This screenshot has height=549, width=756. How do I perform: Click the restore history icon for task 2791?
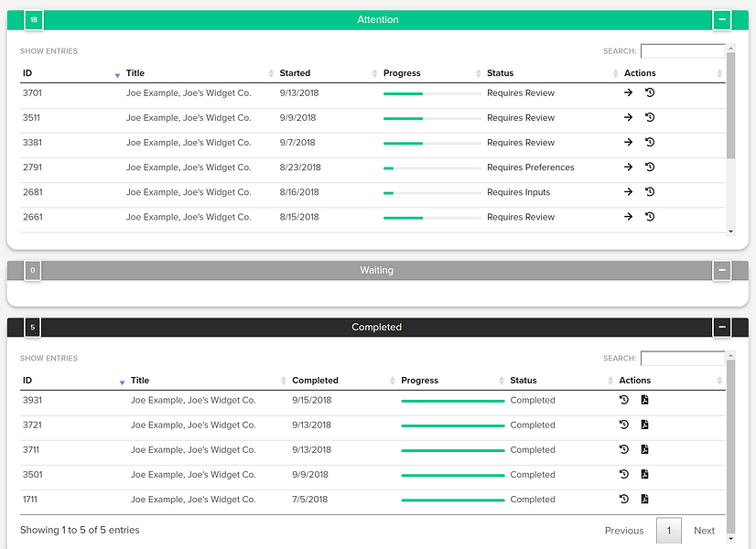pyautogui.click(x=650, y=167)
